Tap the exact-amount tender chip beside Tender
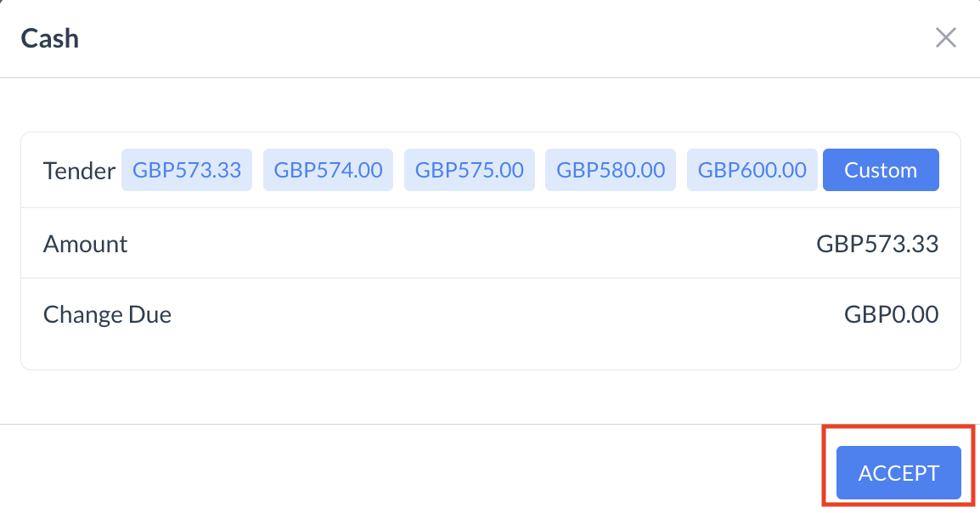Viewport: 980px width, 513px height. [187, 170]
